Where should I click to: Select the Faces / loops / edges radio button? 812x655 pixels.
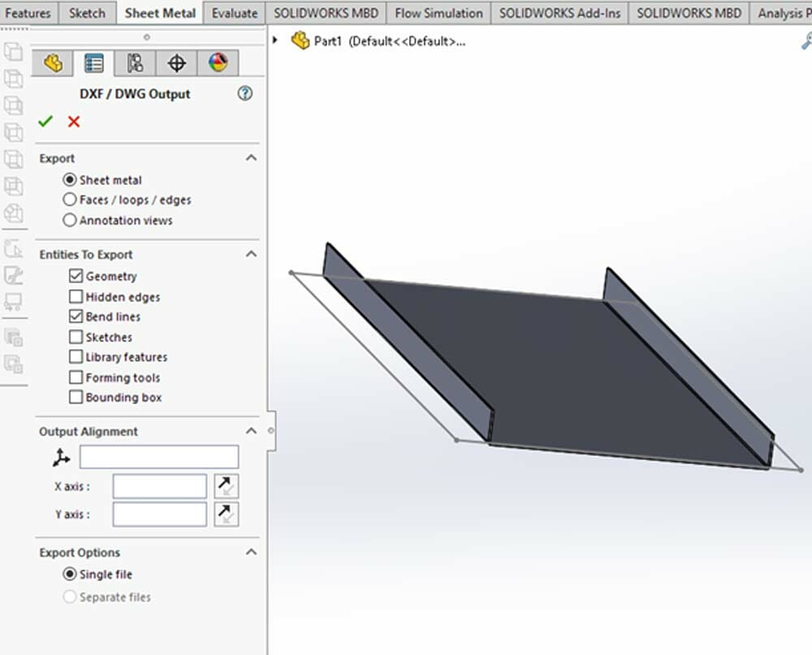[x=71, y=200]
